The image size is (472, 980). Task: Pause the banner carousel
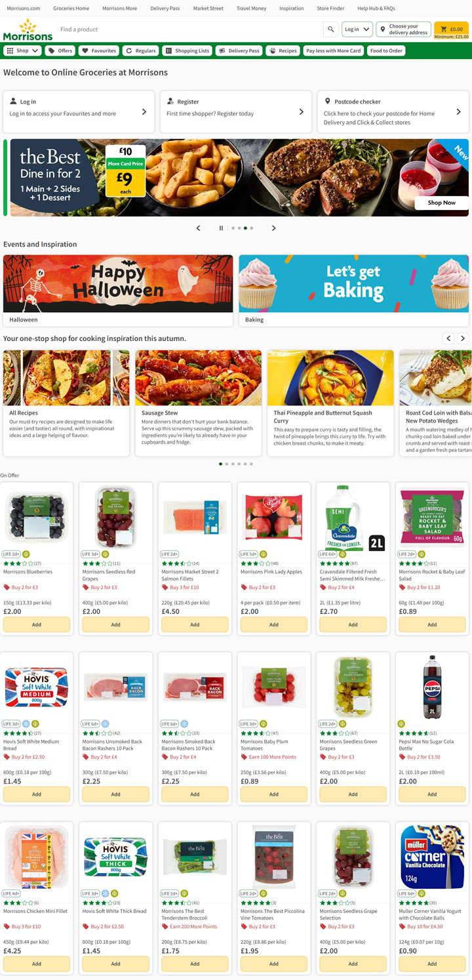(x=221, y=228)
